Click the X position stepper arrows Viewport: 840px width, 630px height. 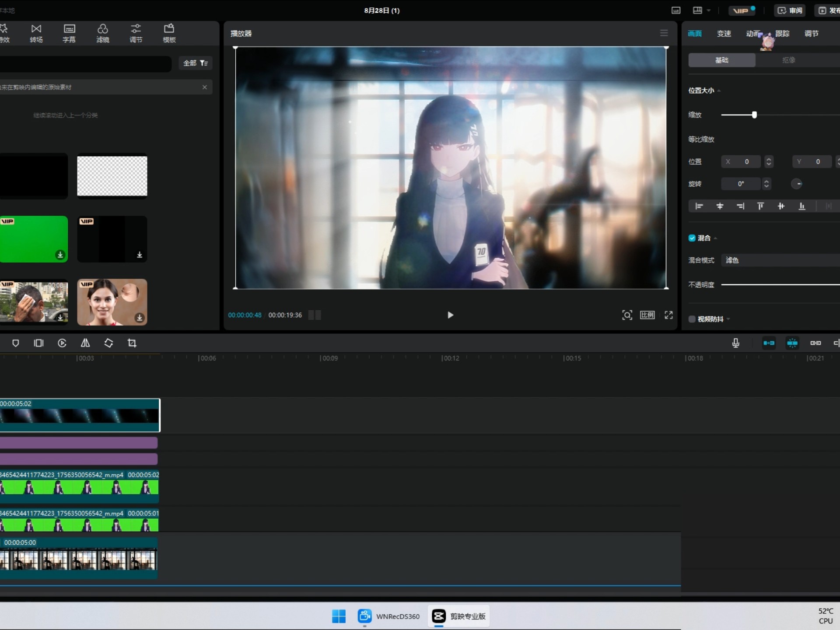[x=769, y=161]
